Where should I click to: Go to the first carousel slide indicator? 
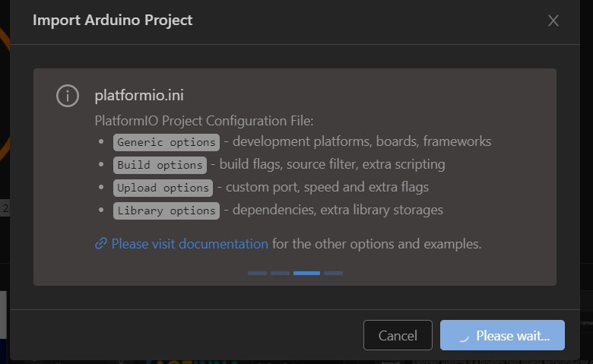[257, 273]
